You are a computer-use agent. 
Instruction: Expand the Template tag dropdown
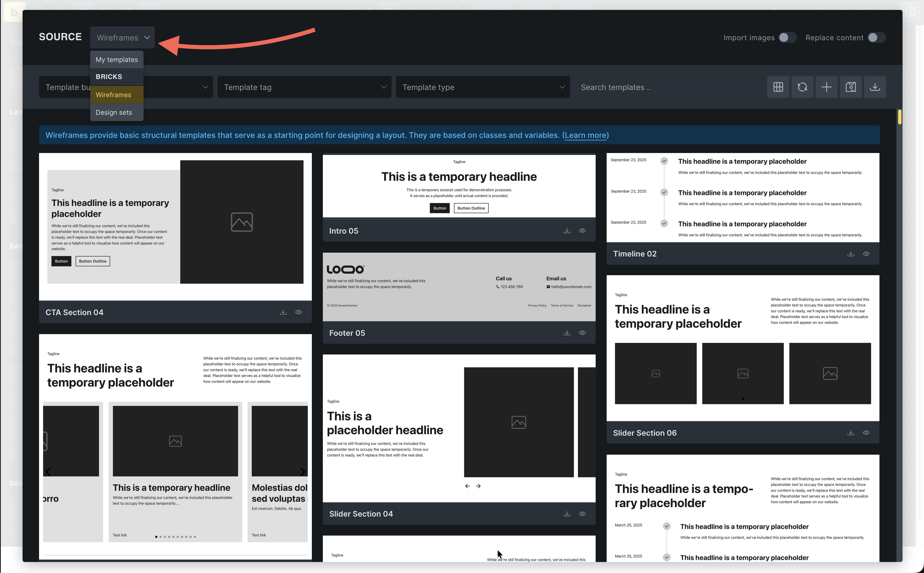[x=304, y=87]
